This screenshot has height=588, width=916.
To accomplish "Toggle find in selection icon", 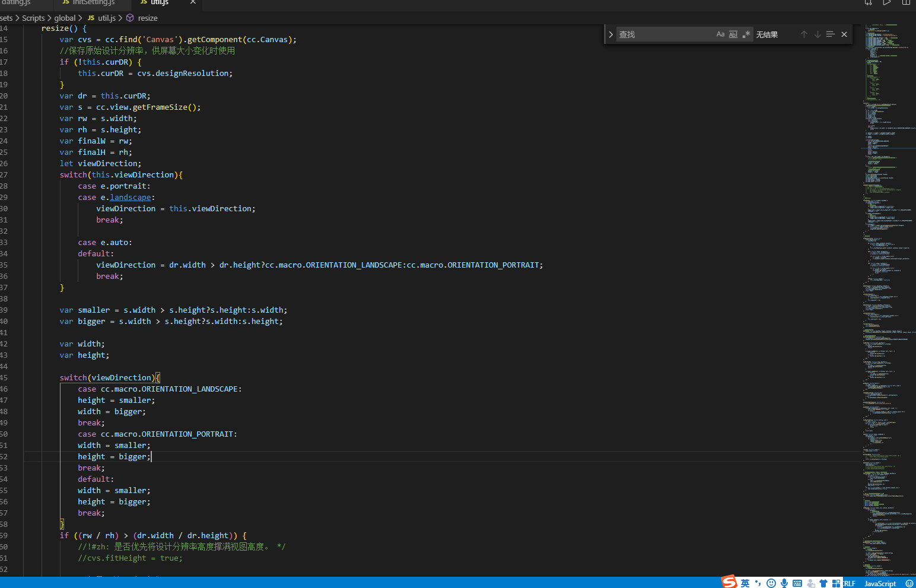I will coord(831,34).
